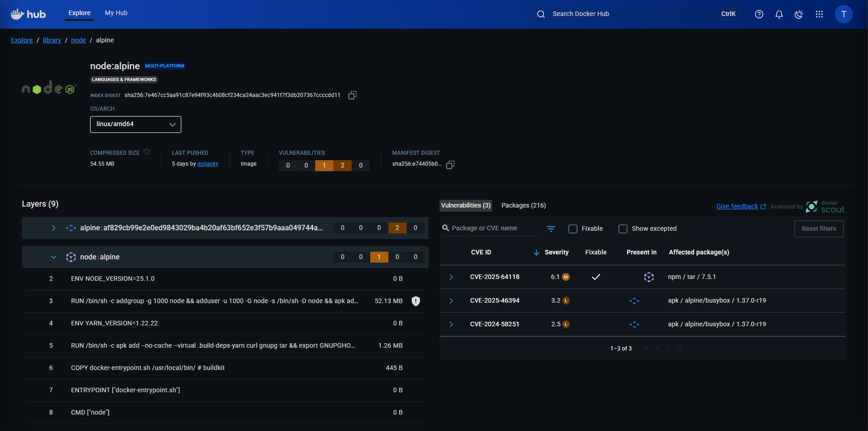Select the Vulnerabilities (3) tab
Image resolution: width=868 pixels, height=431 pixels.
pyautogui.click(x=466, y=206)
